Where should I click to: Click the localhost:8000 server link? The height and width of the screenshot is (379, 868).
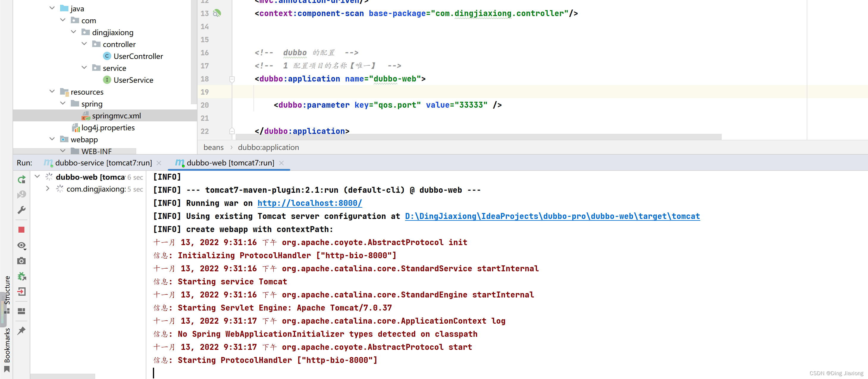(x=310, y=203)
